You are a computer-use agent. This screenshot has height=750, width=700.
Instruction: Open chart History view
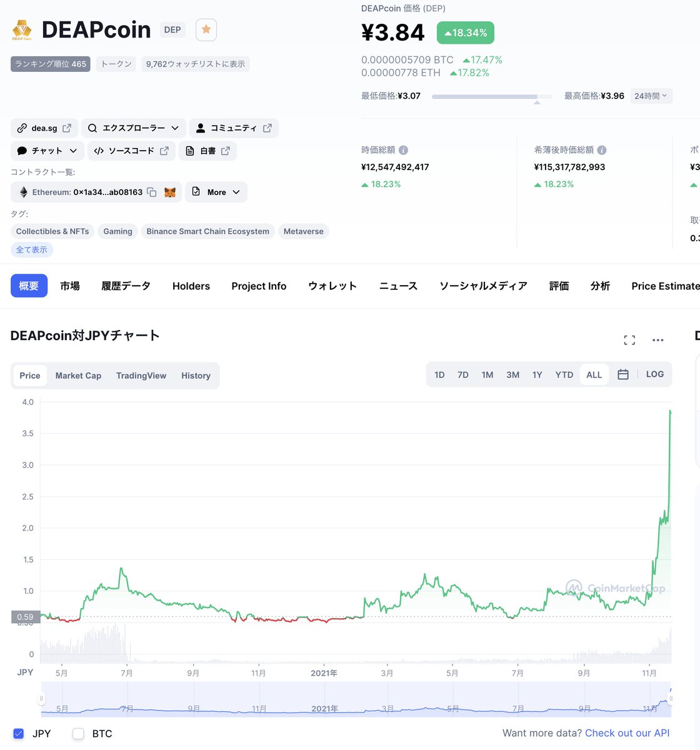point(196,376)
